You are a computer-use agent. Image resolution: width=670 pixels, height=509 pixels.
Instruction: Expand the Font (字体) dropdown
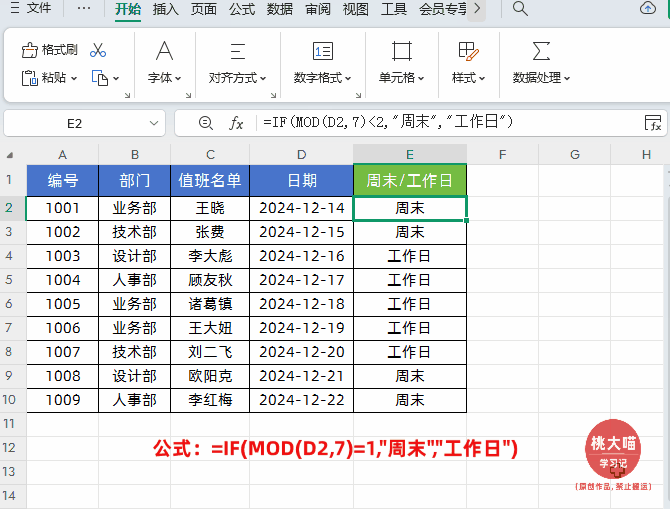[x=178, y=79]
